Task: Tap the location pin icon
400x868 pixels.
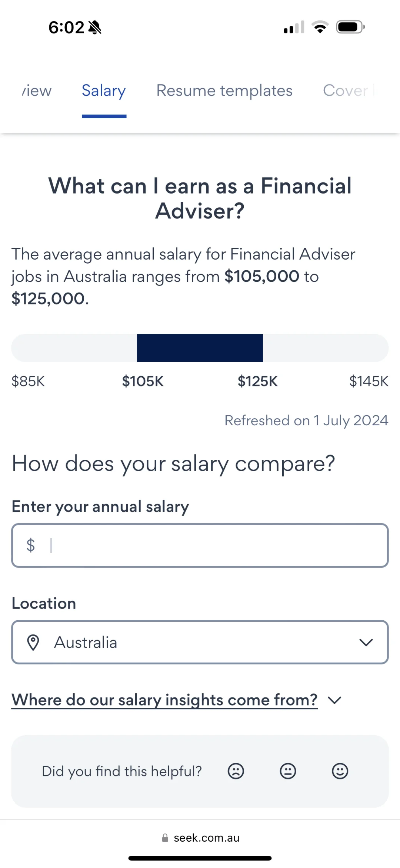Action: coord(33,642)
